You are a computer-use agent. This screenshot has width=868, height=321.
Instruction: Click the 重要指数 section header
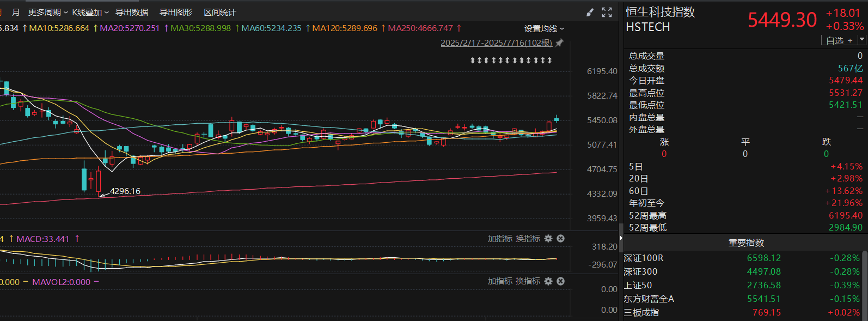pyautogui.click(x=746, y=243)
